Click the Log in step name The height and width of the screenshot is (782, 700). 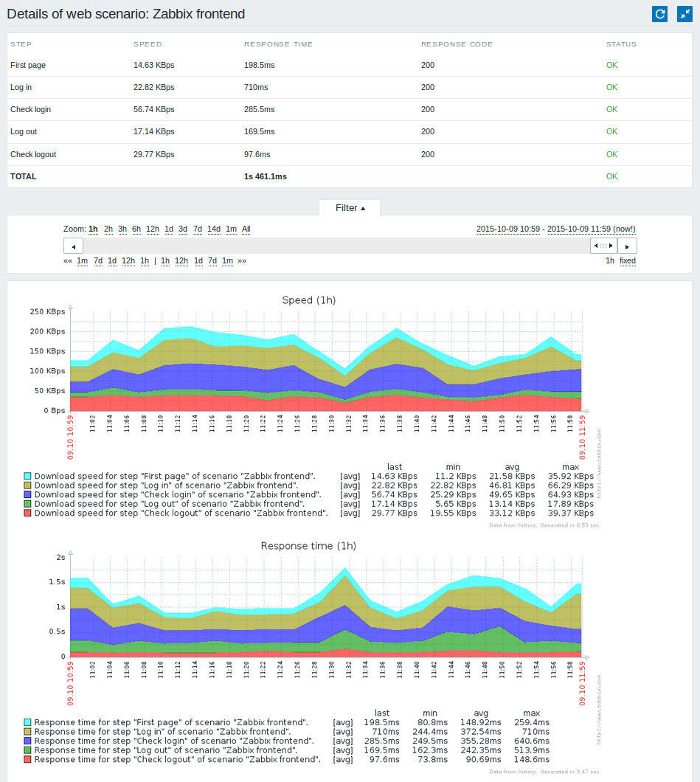[21, 87]
